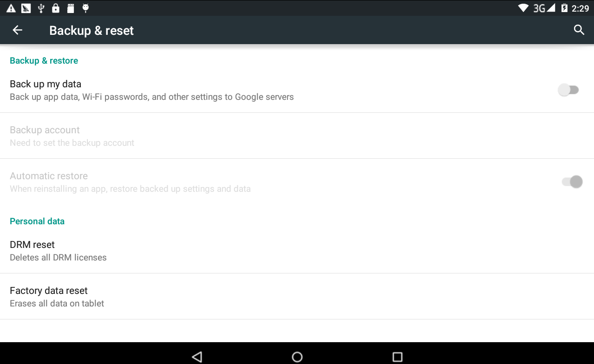Viewport: 594px width, 364px height.
Task: Tap the Android back navigation triangle
Action: point(197,357)
